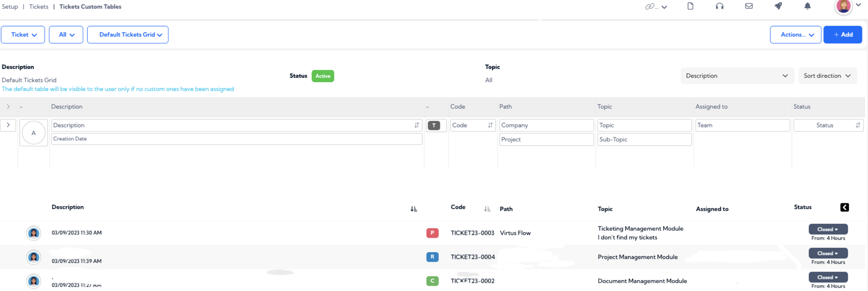Click the red 'P' badge for TICKET23-0003

click(x=432, y=233)
